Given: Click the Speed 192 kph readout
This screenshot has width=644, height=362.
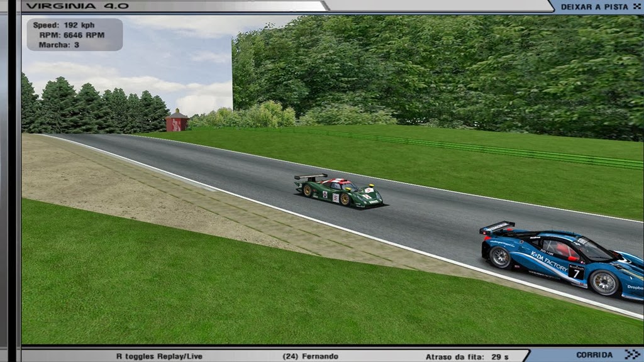Looking at the screenshot, I should pyautogui.click(x=64, y=25).
